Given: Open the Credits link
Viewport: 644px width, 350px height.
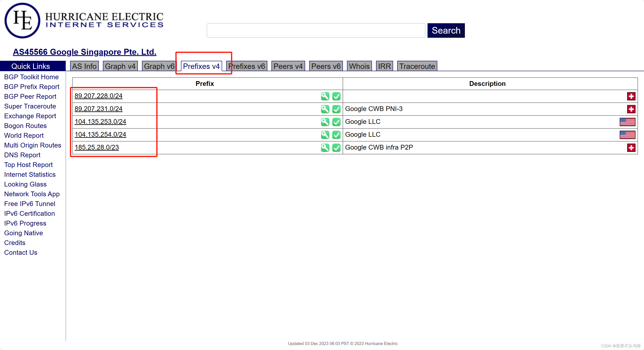Looking at the screenshot, I should coord(15,243).
